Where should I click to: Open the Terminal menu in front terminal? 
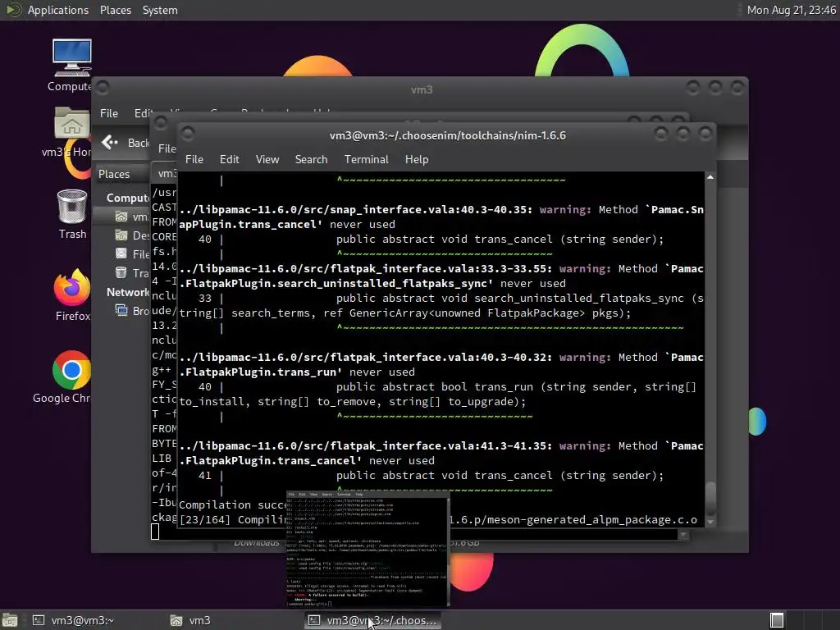pyautogui.click(x=367, y=159)
